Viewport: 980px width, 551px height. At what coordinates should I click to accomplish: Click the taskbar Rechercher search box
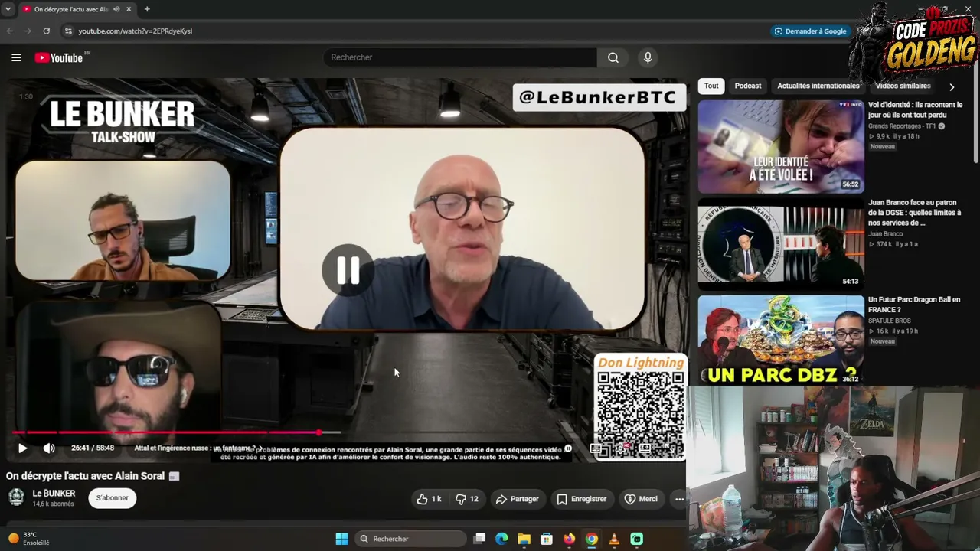411,539
